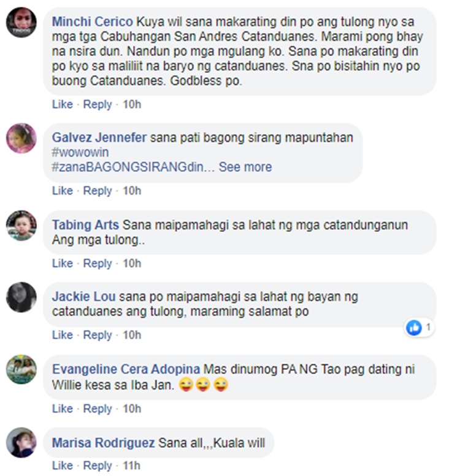
Task: Click the thumbs-up reaction icon on Jackie Lou's comment
Action: [414, 328]
